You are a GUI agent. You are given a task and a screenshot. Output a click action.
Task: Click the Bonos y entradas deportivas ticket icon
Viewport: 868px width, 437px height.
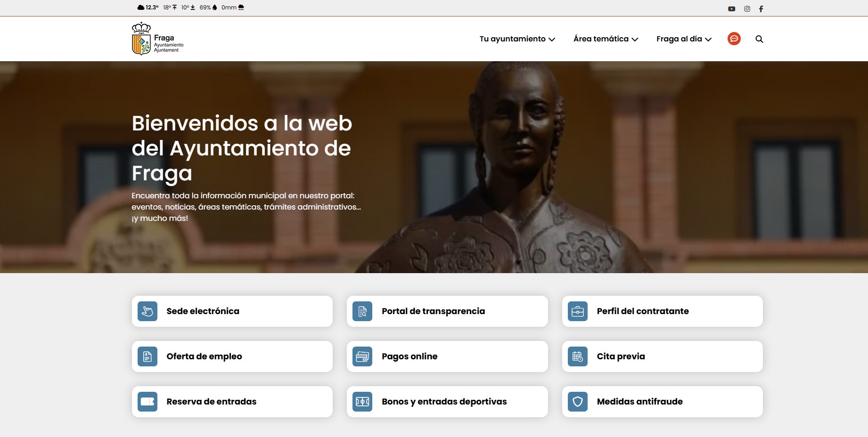(x=362, y=402)
